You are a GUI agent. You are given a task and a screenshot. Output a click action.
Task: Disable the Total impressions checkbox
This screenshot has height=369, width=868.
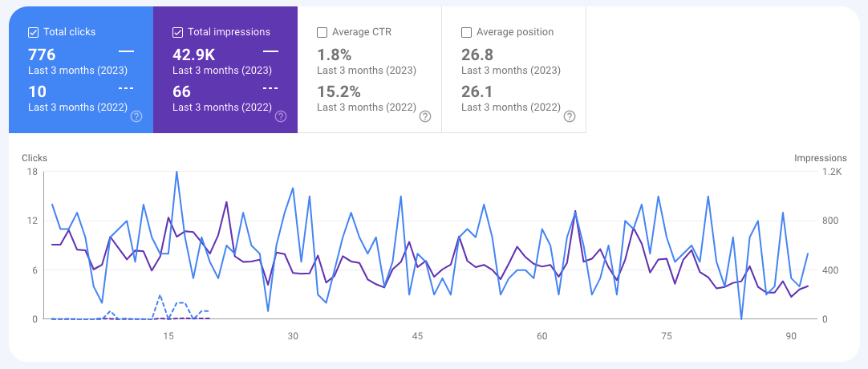[178, 32]
